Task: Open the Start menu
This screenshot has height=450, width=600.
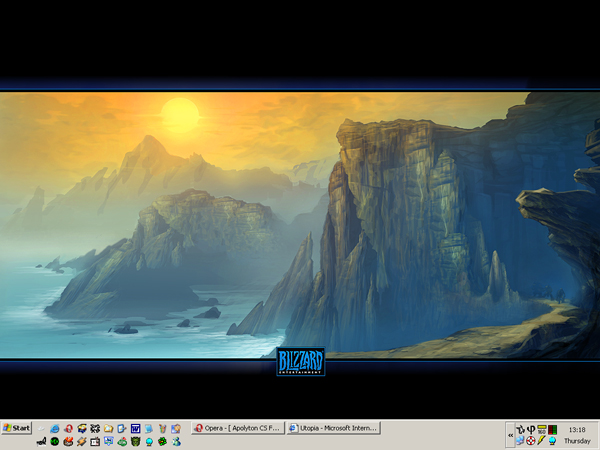Action: coord(17,428)
